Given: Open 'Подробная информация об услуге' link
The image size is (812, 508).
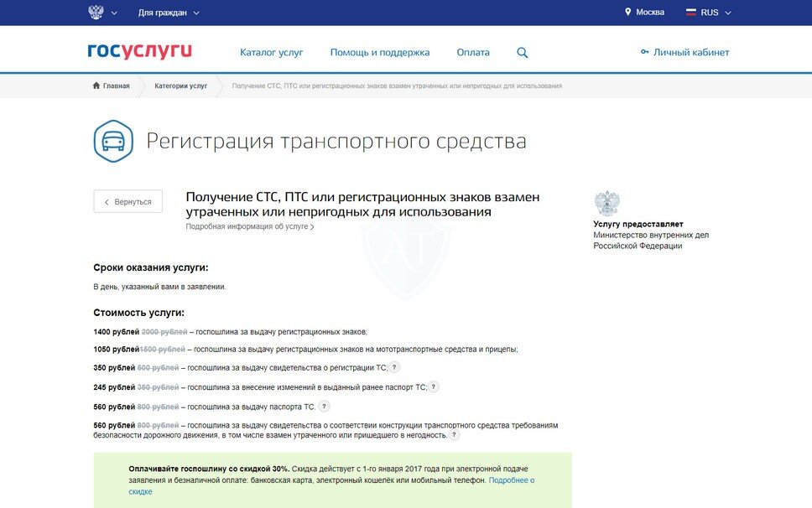Looking at the screenshot, I should coord(250,226).
